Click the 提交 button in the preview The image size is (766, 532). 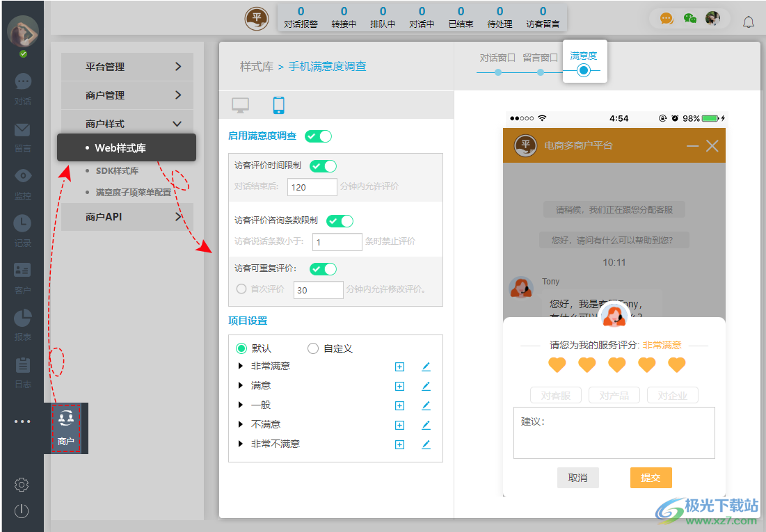(x=651, y=478)
